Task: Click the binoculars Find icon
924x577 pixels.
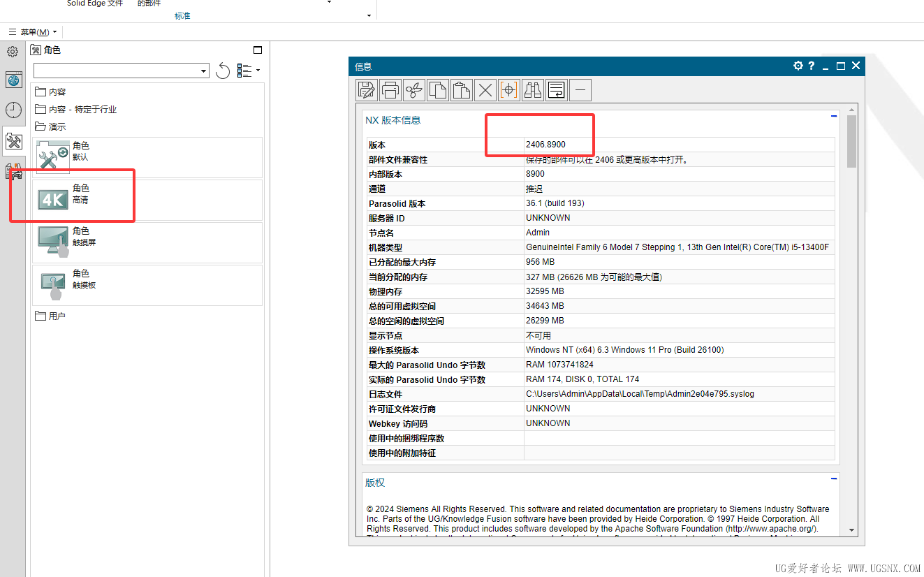Action: coord(533,89)
